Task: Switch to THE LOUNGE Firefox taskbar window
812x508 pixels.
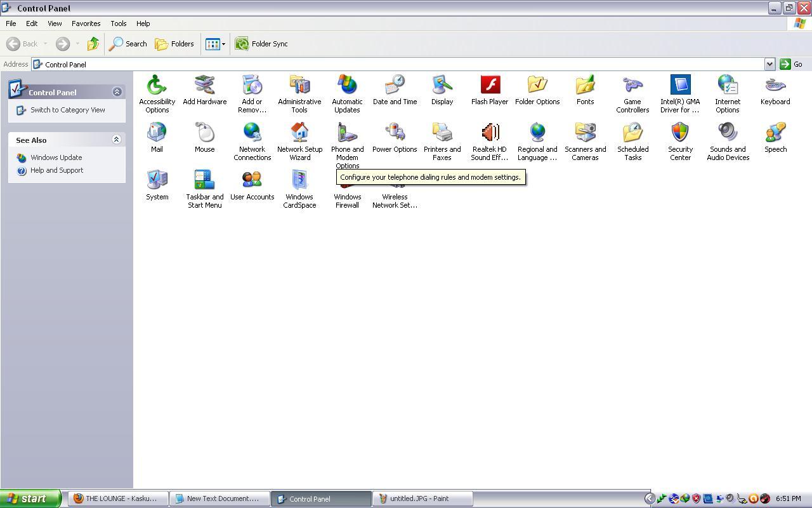Action: 117,498
